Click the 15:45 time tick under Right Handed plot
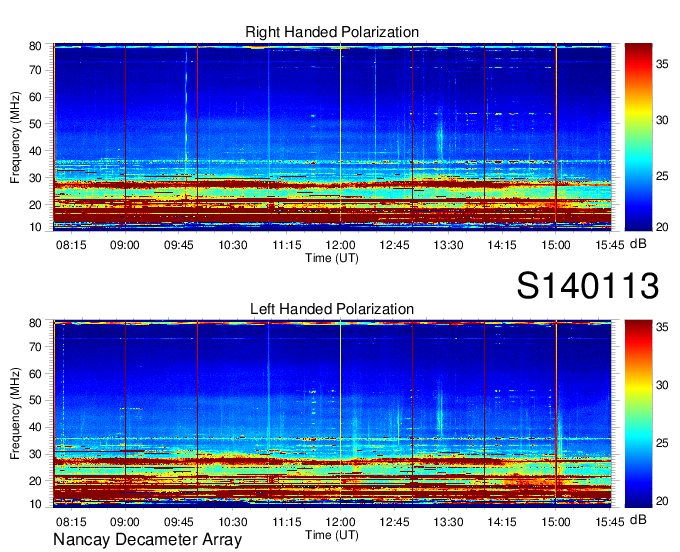 [610, 245]
